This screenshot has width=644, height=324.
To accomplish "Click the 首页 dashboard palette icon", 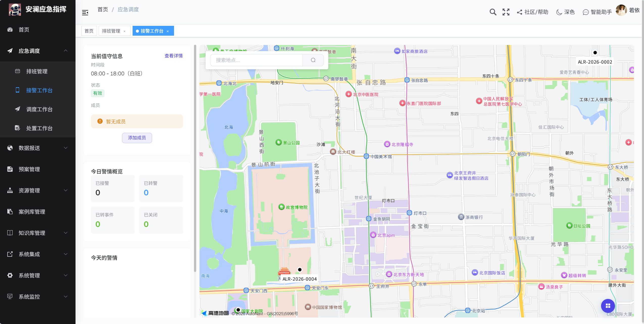I will pos(10,30).
